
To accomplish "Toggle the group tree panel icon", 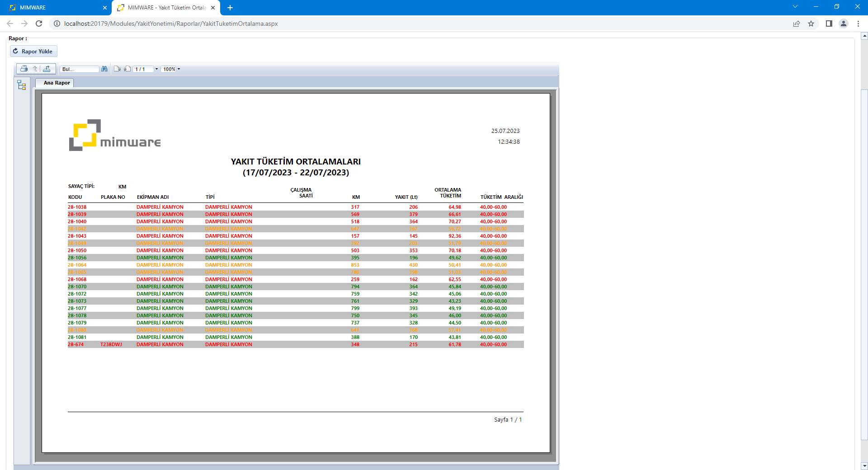I will click(22, 85).
